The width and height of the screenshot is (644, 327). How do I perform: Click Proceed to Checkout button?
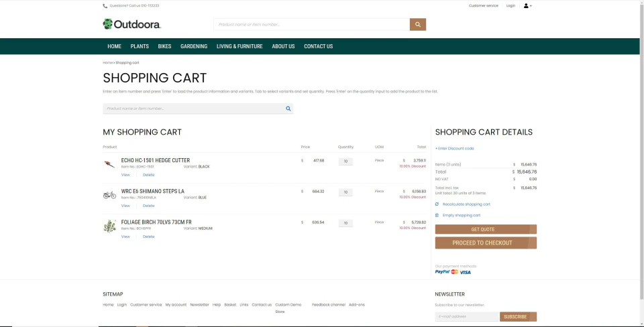tap(486, 243)
